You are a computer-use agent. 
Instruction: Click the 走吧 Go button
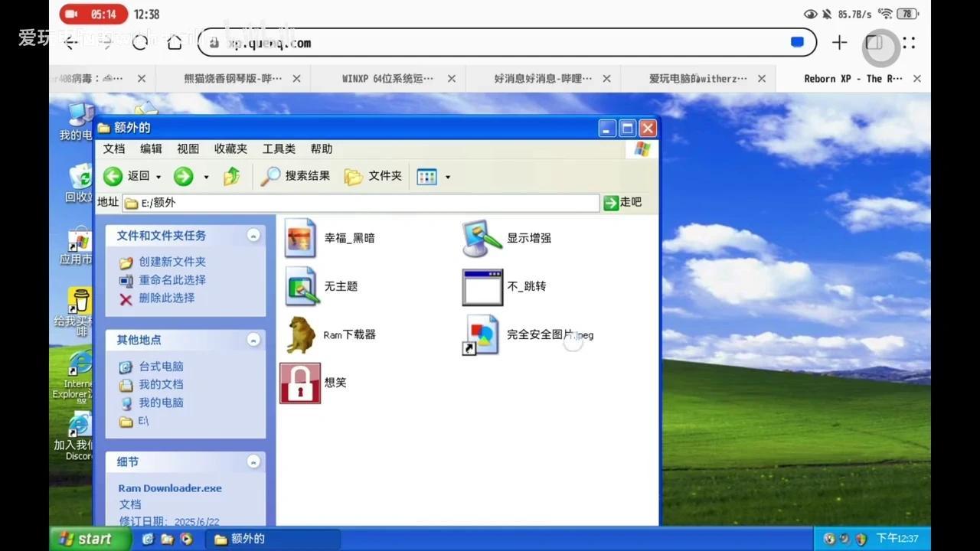tap(622, 202)
